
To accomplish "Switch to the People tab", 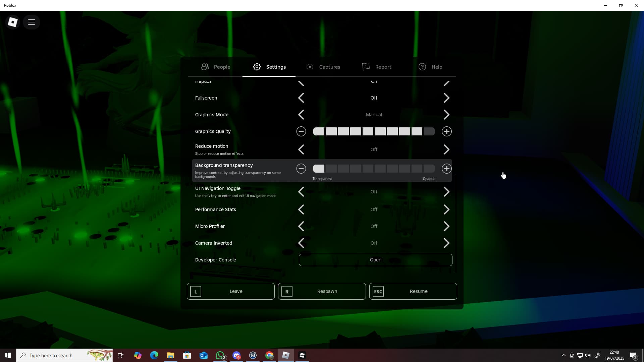I will [x=215, y=67].
